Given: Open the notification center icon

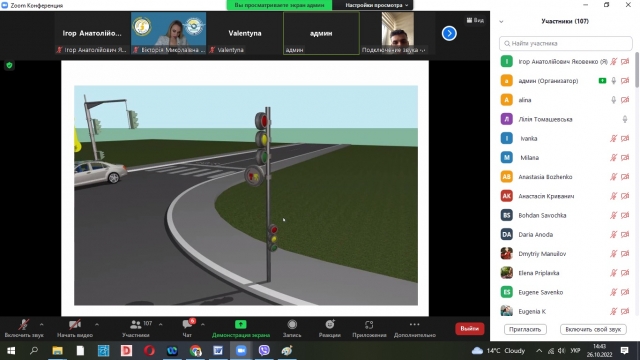Looking at the screenshot, I should point(624,351).
